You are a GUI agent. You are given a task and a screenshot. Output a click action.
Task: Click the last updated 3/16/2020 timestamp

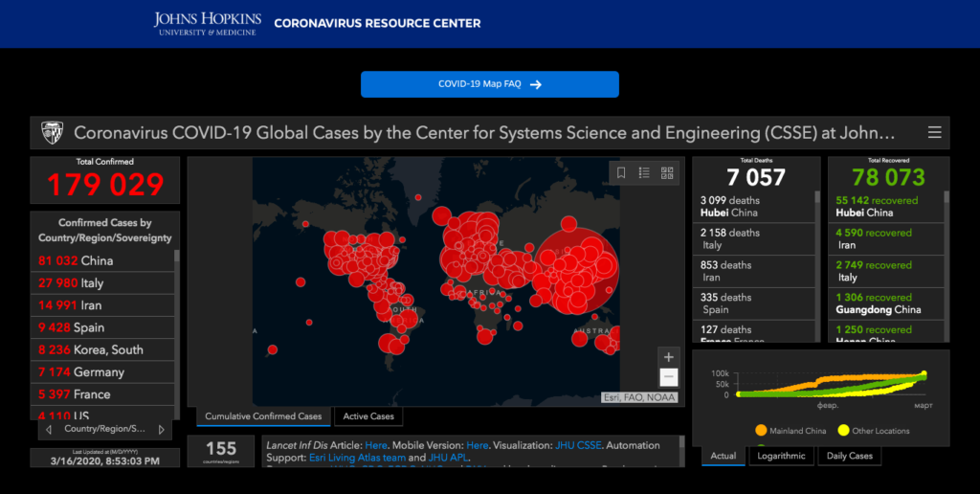(x=105, y=460)
